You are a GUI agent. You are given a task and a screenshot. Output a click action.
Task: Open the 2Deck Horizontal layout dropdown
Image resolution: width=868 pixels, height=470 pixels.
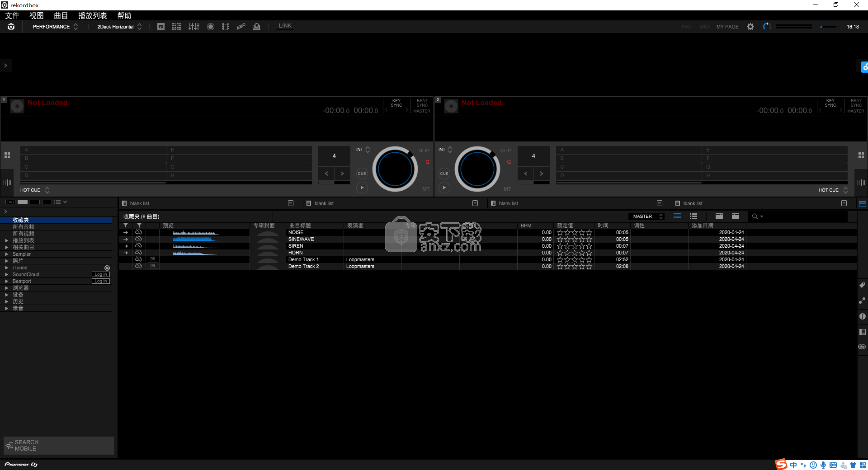click(119, 27)
